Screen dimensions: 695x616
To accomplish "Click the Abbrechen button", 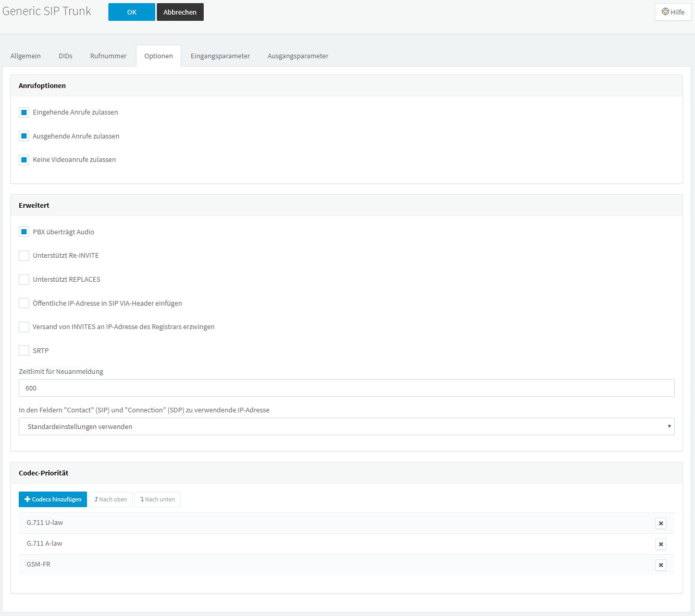I will click(x=180, y=12).
